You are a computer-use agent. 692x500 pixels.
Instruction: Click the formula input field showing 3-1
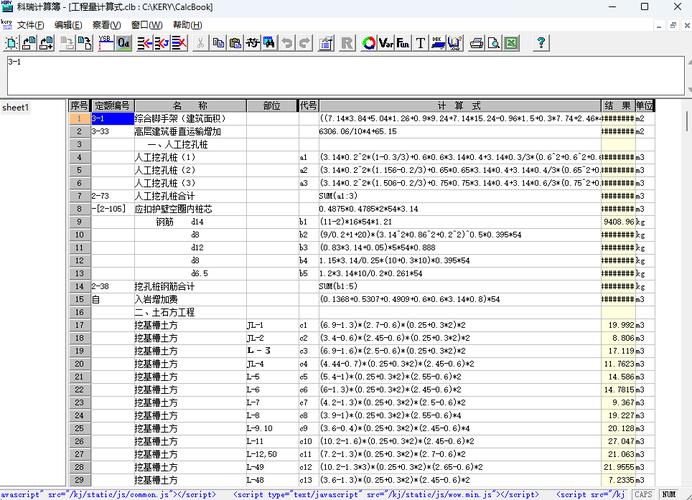point(340,75)
